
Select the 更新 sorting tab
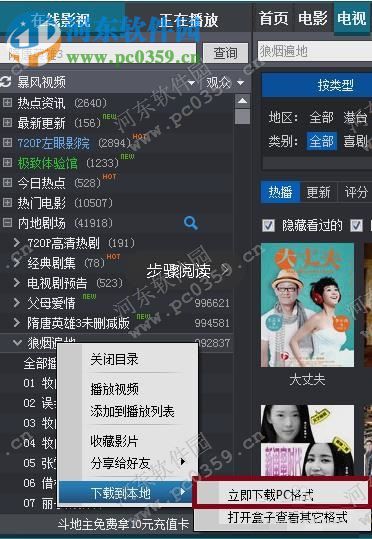click(x=318, y=192)
